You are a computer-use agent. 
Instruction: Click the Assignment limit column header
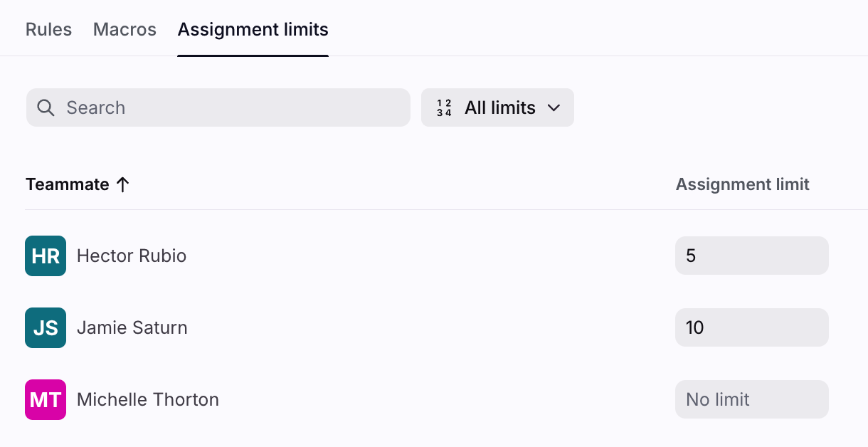(x=742, y=185)
